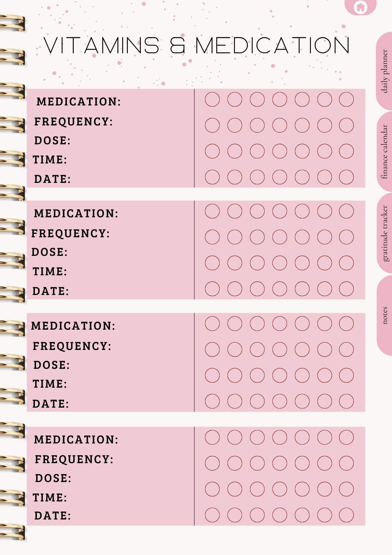Click the Vitamins & Medication page title
Image resolution: width=392 pixels, height=555 pixels.
point(197,45)
